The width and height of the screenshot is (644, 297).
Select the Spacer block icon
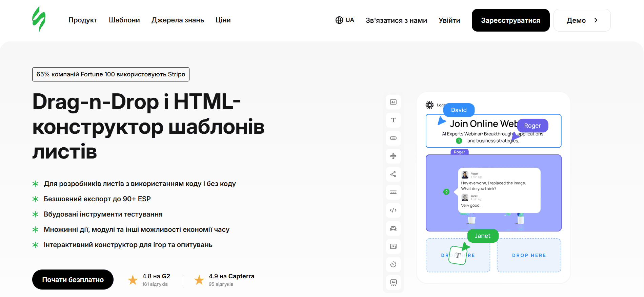point(393,156)
